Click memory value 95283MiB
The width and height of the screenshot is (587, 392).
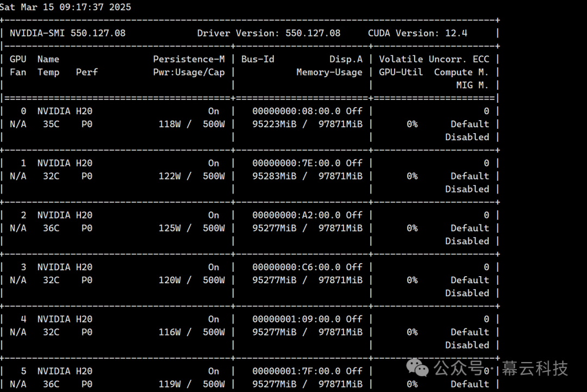click(274, 176)
